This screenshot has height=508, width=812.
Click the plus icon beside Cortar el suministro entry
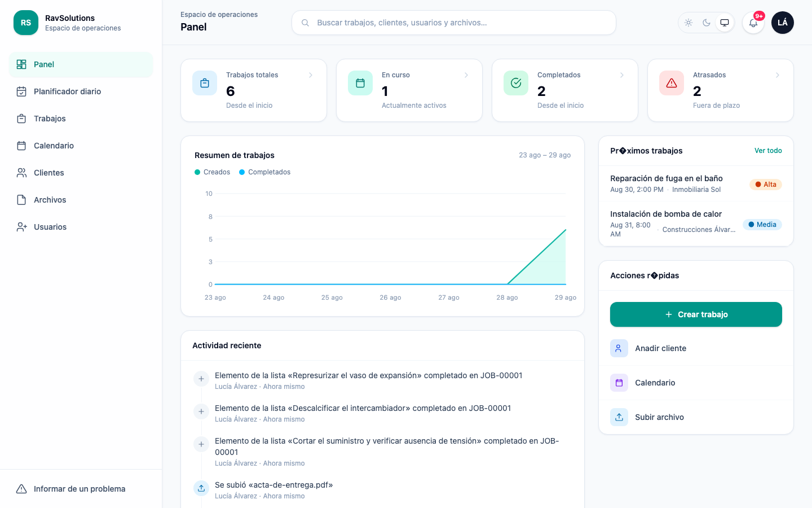pos(201,444)
